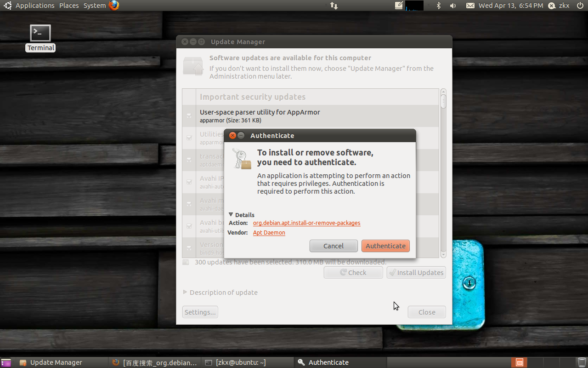Click the keys icon in Authenticate dialog
The height and width of the screenshot is (368, 588).
pyautogui.click(x=242, y=159)
